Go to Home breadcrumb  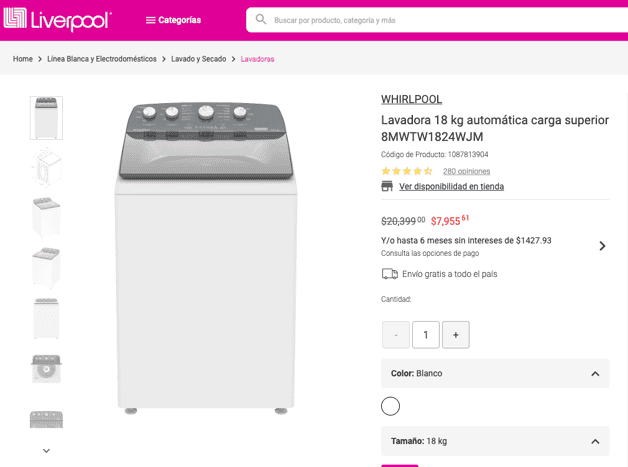pos(23,59)
